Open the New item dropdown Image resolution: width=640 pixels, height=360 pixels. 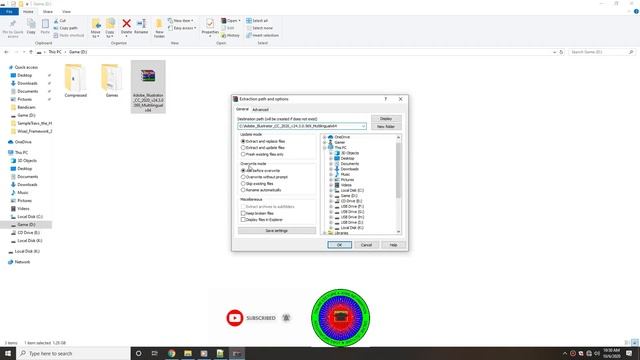(181, 20)
